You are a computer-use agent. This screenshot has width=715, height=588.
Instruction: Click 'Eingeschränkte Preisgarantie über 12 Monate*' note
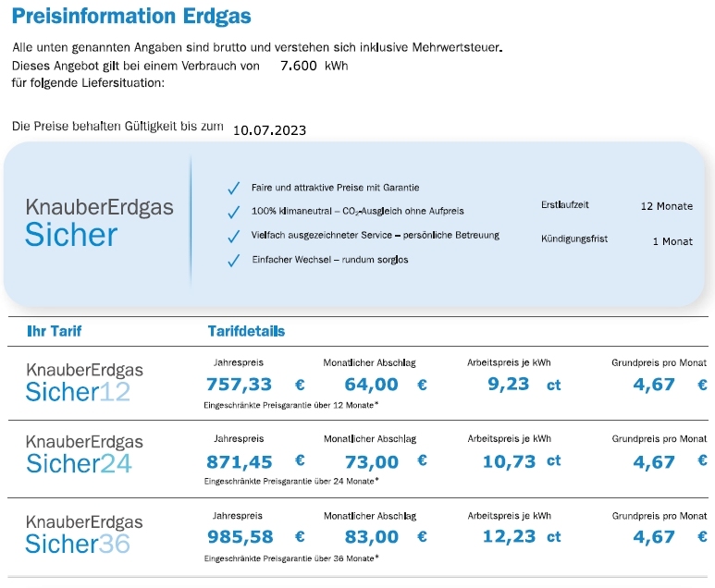pos(291,405)
